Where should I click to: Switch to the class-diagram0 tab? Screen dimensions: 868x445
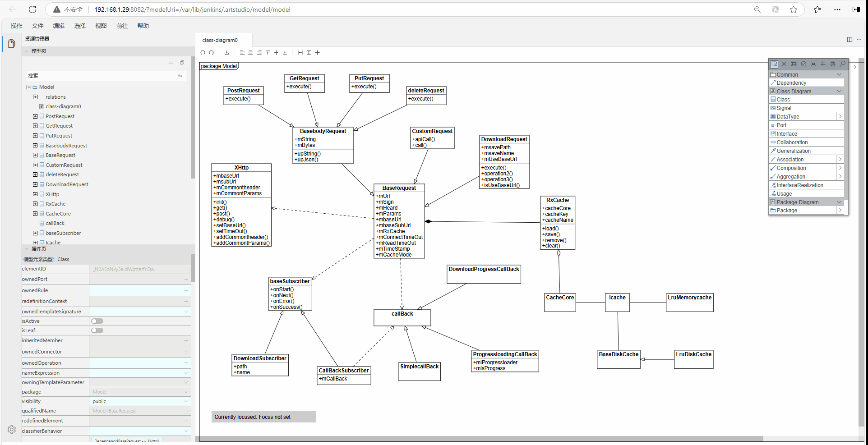coord(220,40)
